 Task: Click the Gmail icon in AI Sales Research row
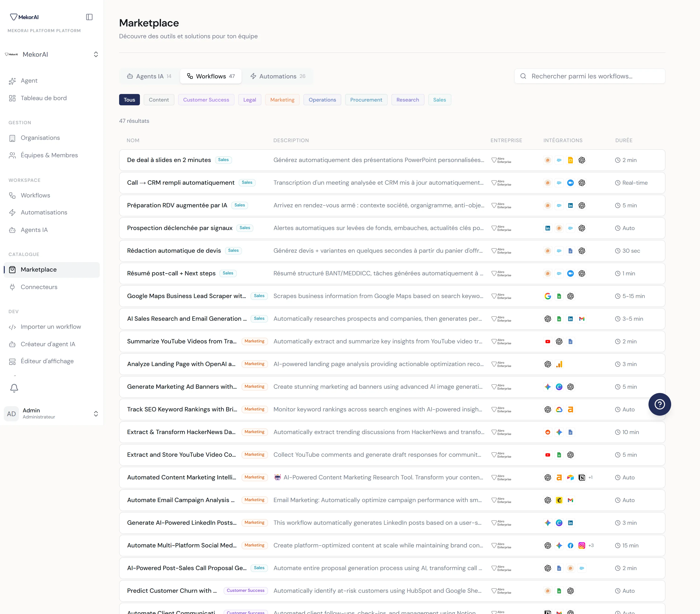point(582,319)
